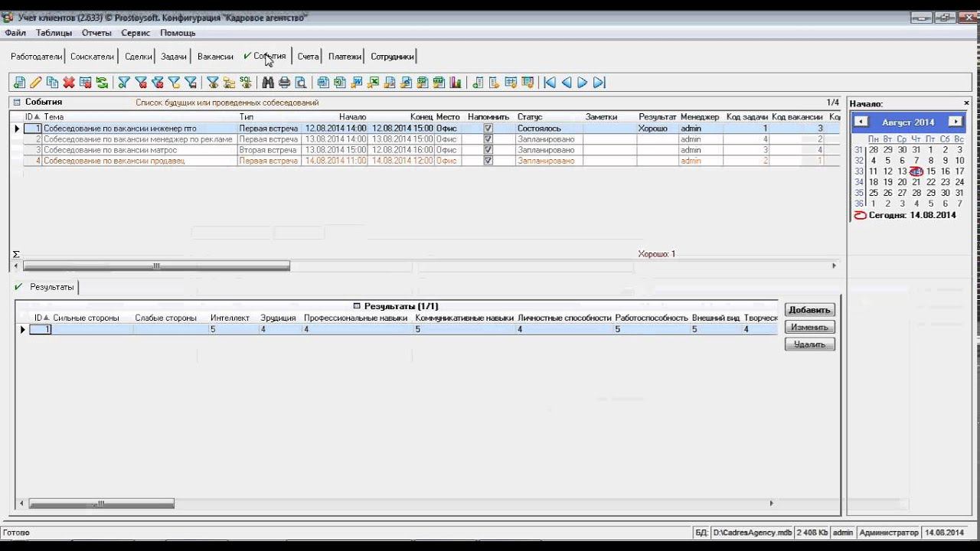Click the copy record toolbar icon

coord(52,83)
